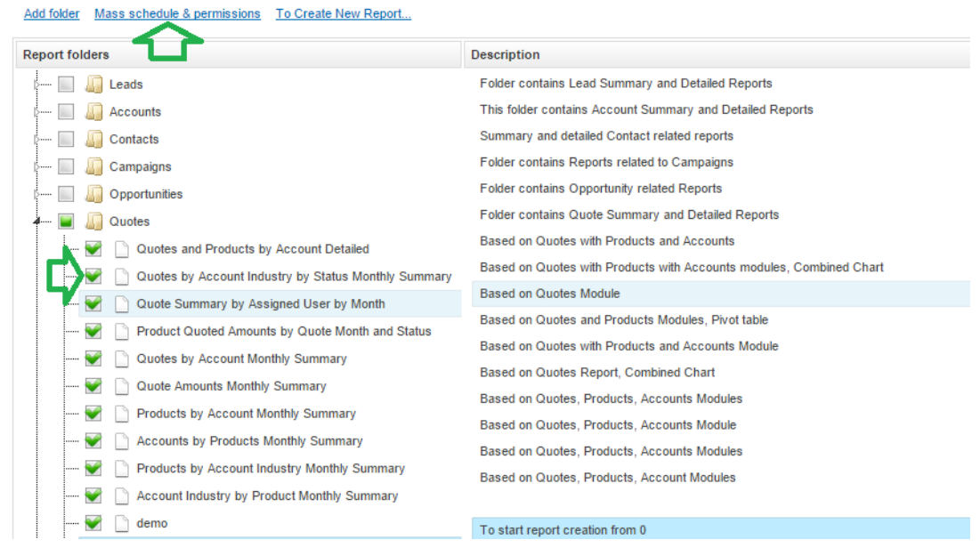Click the Accounts folder icon
Screen dimensions: 980x556
tap(94, 112)
